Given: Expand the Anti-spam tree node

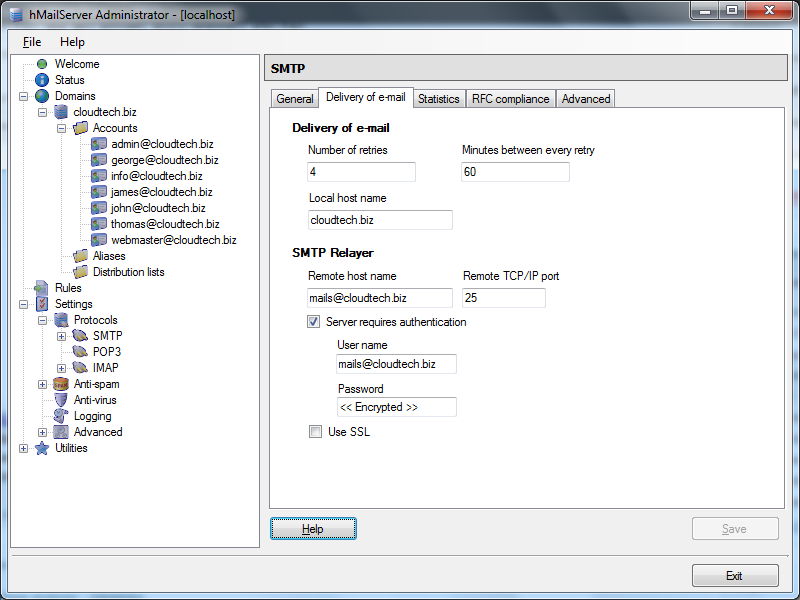Looking at the screenshot, I should click(42, 384).
